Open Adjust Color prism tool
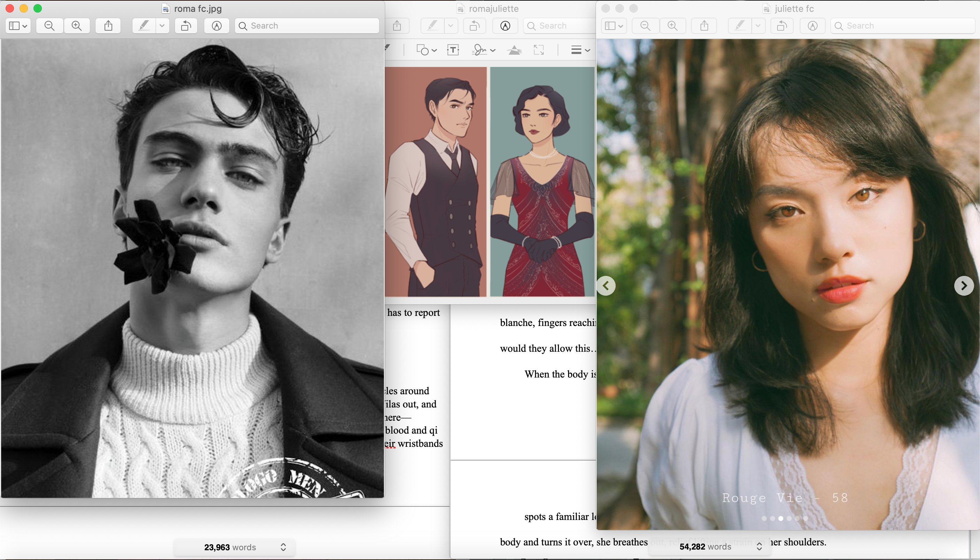This screenshot has width=980, height=560. pos(514,50)
